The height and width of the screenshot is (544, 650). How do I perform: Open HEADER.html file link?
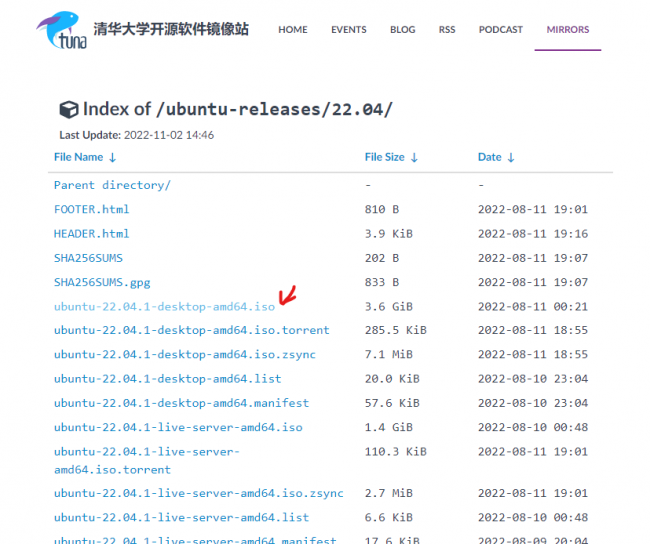click(92, 233)
